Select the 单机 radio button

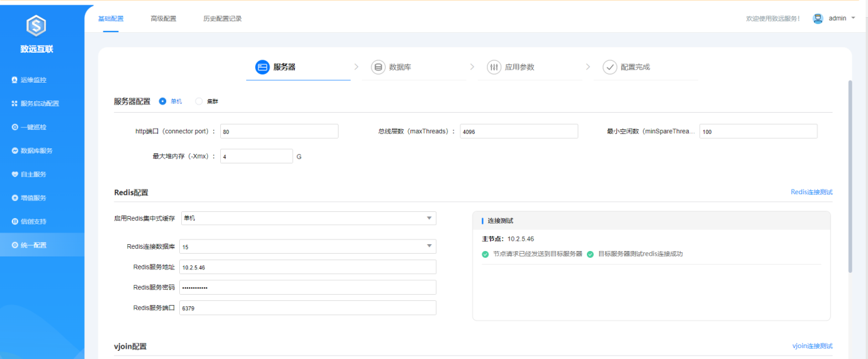[163, 101]
